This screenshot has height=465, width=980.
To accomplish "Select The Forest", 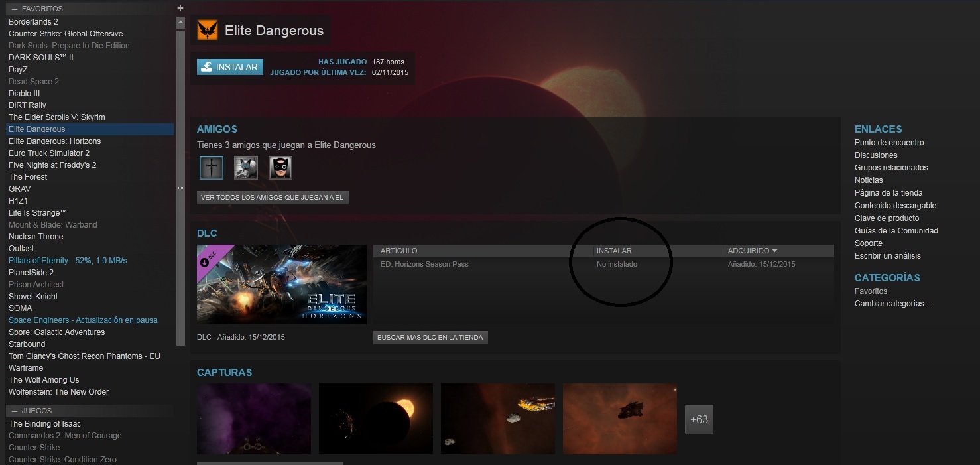I will 28,177.
